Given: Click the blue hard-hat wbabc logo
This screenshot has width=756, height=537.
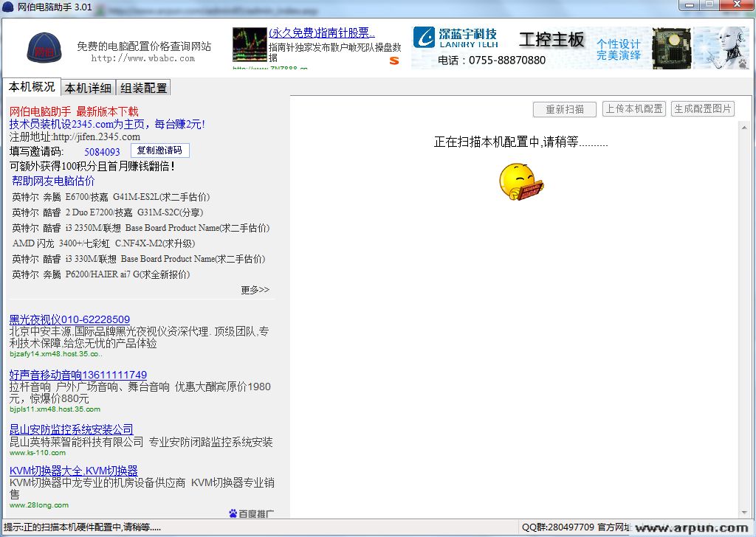Looking at the screenshot, I should coord(44,48).
